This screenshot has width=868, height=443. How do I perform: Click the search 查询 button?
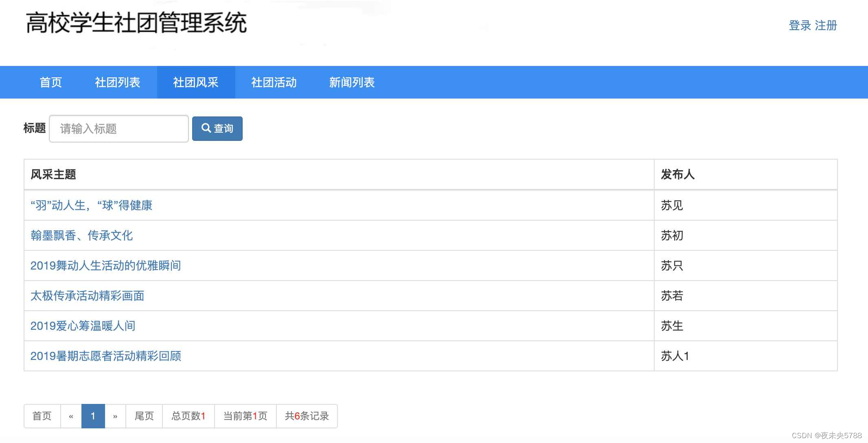(217, 129)
